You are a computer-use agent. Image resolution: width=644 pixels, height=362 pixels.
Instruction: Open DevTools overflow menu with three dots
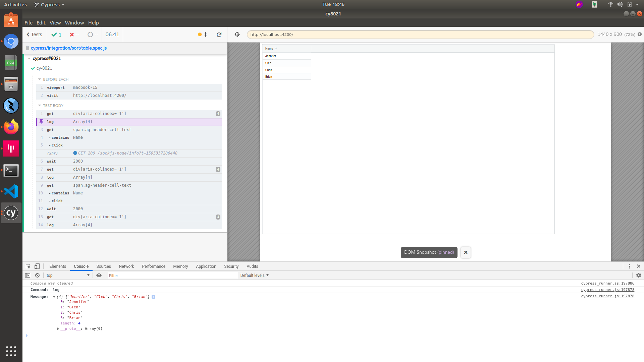tap(629, 266)
